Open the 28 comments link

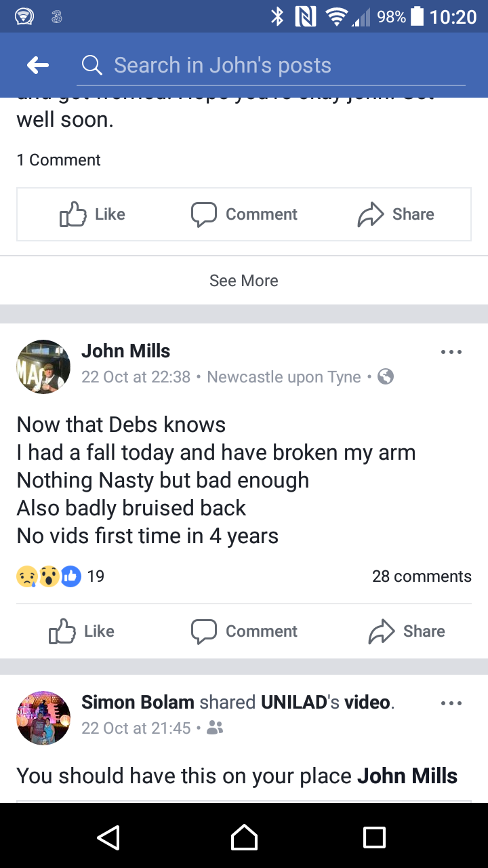(421, 576)
